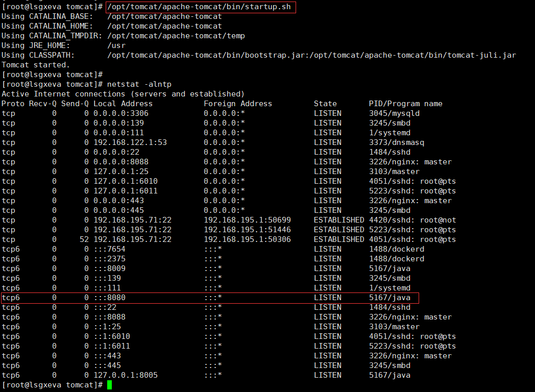Click the 127.0.0.1:8005 local address
Image resolution: width=535 pixels, height=392 pixels.
point(126,375)
